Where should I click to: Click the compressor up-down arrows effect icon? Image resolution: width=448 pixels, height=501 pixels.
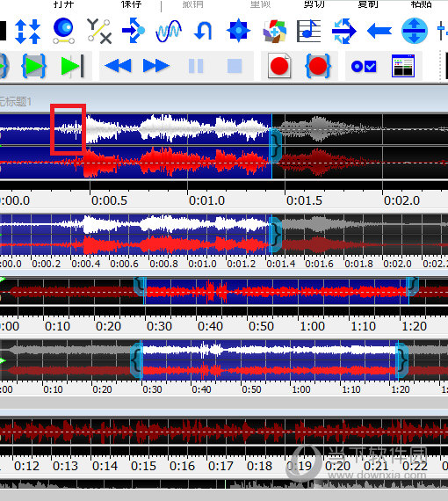pyautogui.click(x=28, y=31)
